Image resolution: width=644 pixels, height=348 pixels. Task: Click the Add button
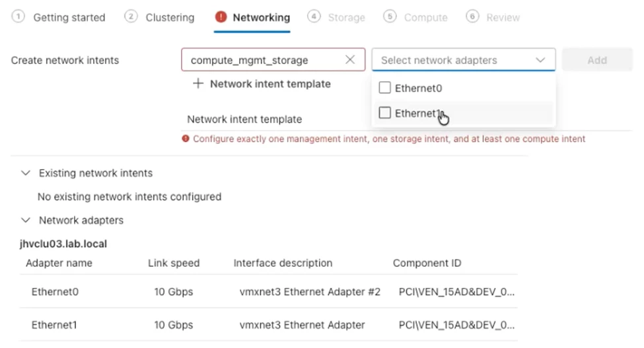point(596,60)
